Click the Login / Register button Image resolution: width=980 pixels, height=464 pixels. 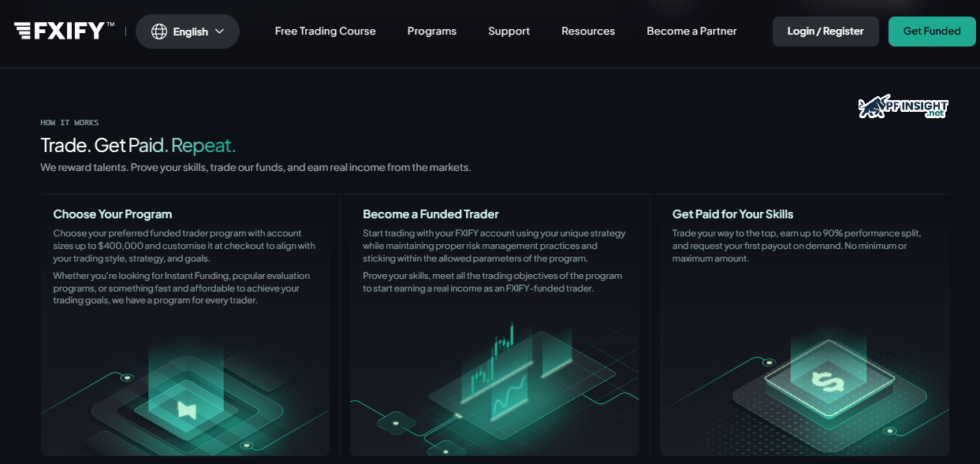point(825,32)
